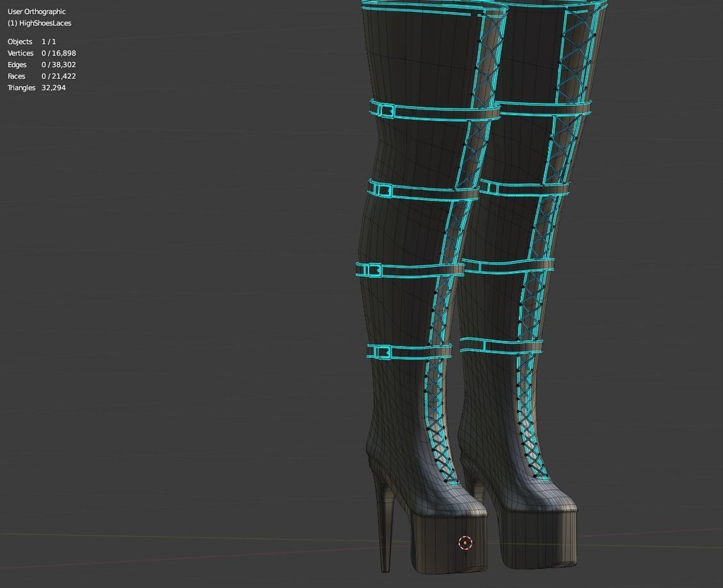Click the Triangles 32,294 statistic

(x=36, y=88)
